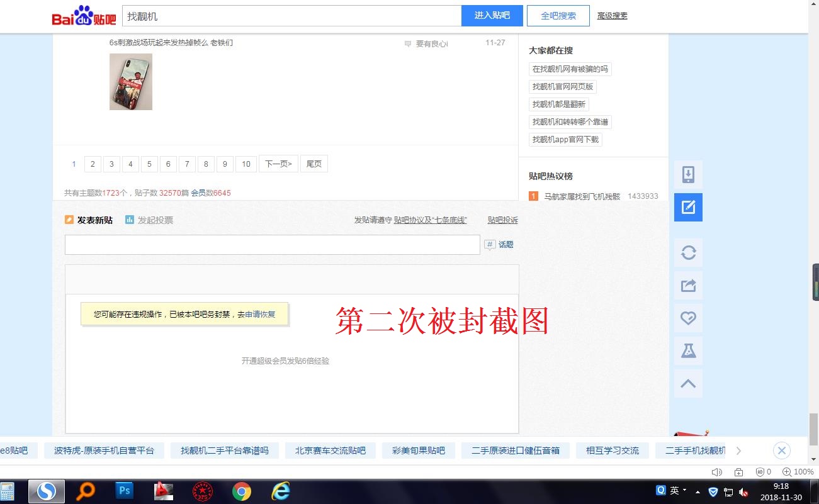Switch to 发起投票 tab
This screenshot has width=819, height=504.
click(149, 220)
